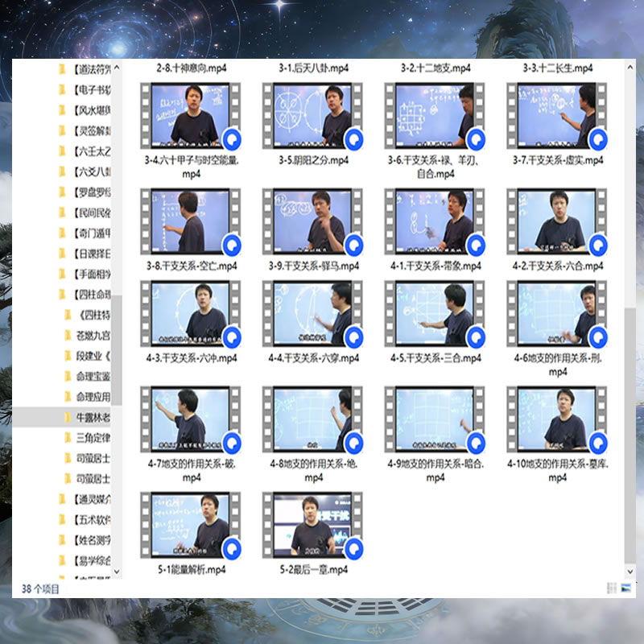Click the 5-1能量解析.mp4 file name label
The width and height of the screenshot is (644, 644).
[190, 570]
